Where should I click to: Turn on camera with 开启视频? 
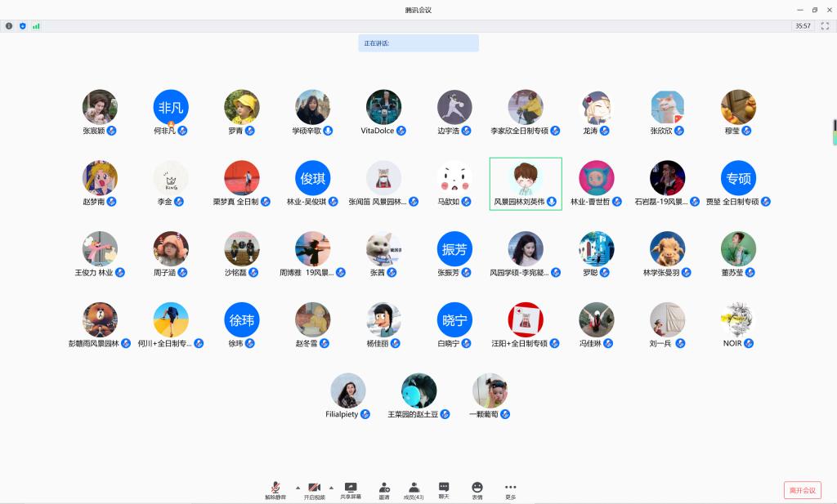pyautogui.click(x=314, y=489)
